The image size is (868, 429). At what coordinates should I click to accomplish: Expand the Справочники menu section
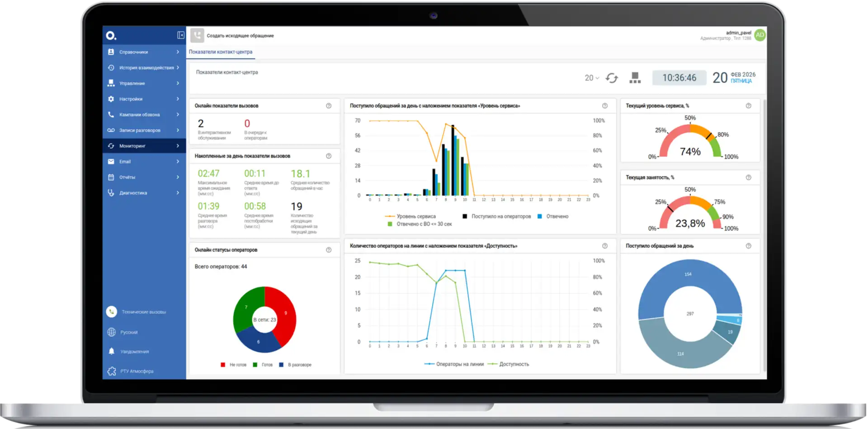click(144, 52)
